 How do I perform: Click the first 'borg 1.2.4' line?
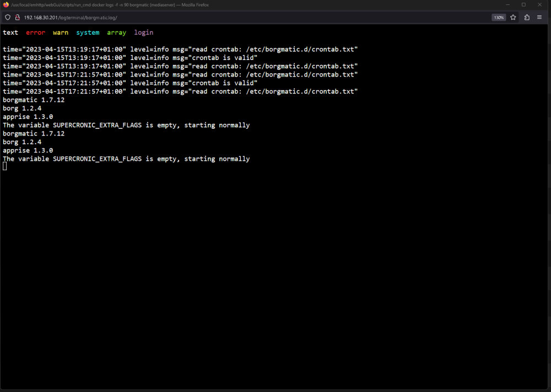[22, 108]
